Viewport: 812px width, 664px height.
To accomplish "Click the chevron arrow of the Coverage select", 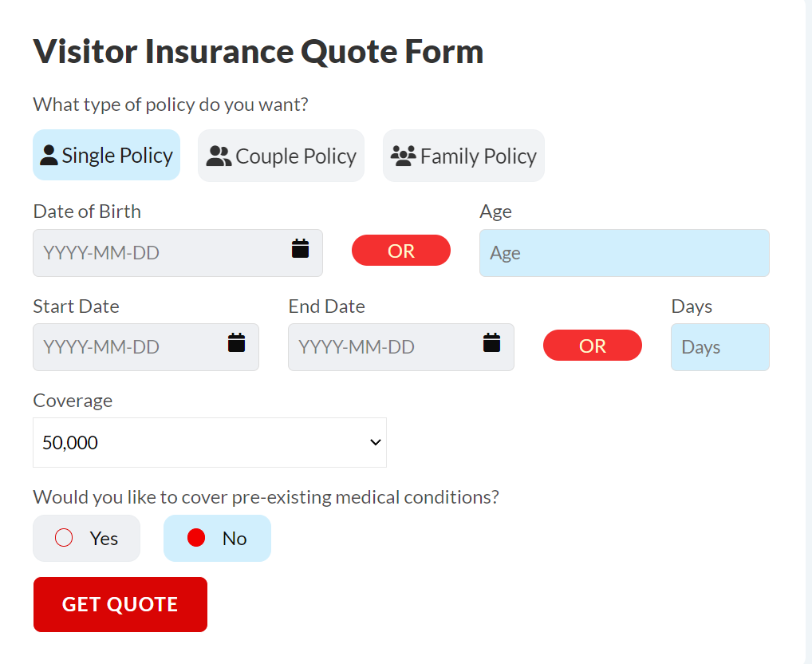I will pyautogui.click(x=376, y=442).
